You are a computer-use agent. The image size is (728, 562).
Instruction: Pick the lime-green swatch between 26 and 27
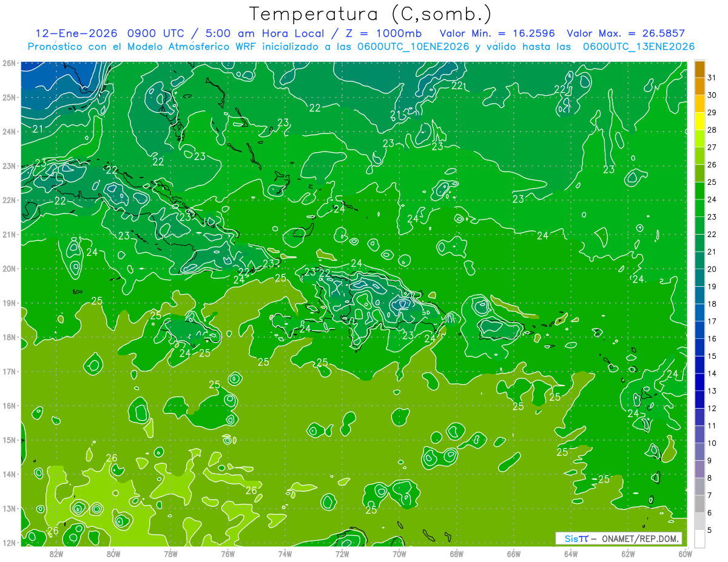coord(699,156)
